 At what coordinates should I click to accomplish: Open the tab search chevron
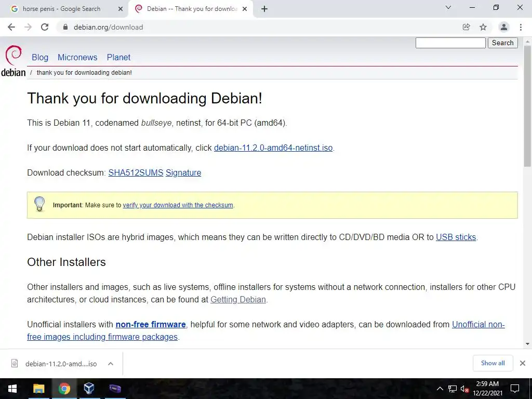(448, 7)
